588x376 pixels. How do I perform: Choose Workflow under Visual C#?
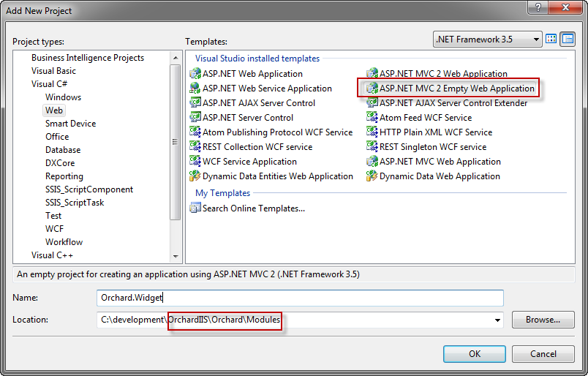[64, 242]
